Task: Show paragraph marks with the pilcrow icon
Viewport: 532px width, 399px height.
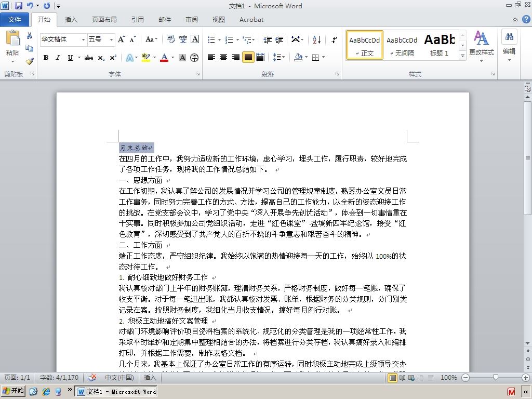Action: point(334,39)
